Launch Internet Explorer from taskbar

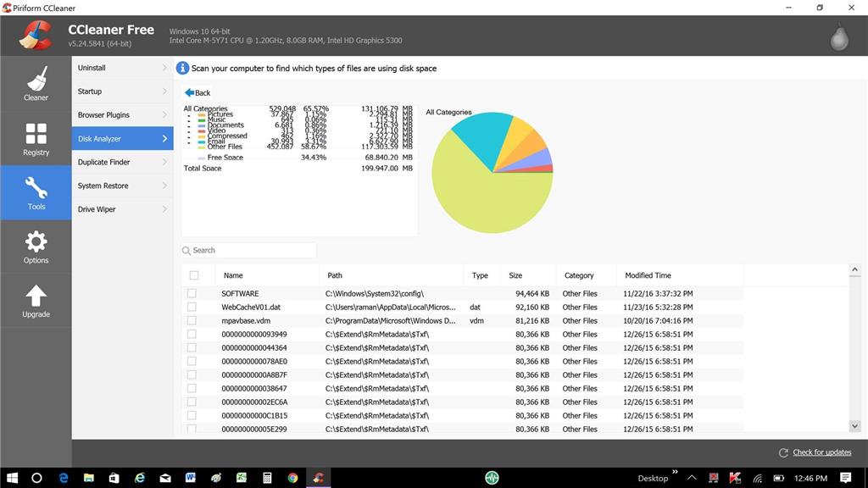pyautogui.click(x=140, y=478)
